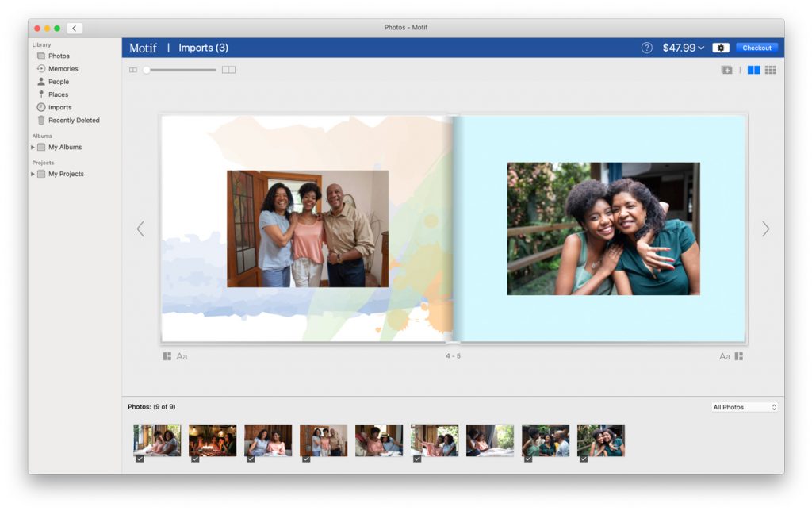Open layout options for the left page
The height and width of the screenshot is (511, 812).
pyautogui.click(x=167, y=356)
